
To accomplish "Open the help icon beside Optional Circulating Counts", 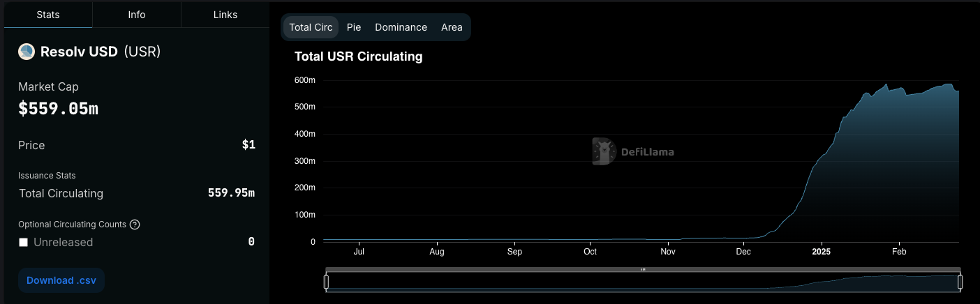I will pyautogui.click(x=135, y=225).
